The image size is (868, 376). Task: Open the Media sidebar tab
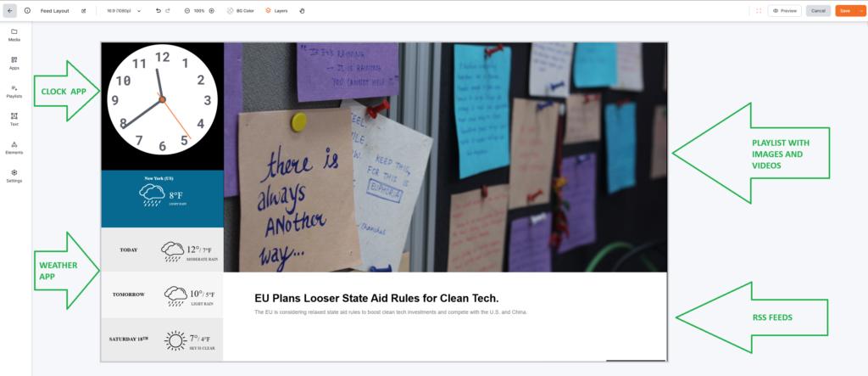14,35
